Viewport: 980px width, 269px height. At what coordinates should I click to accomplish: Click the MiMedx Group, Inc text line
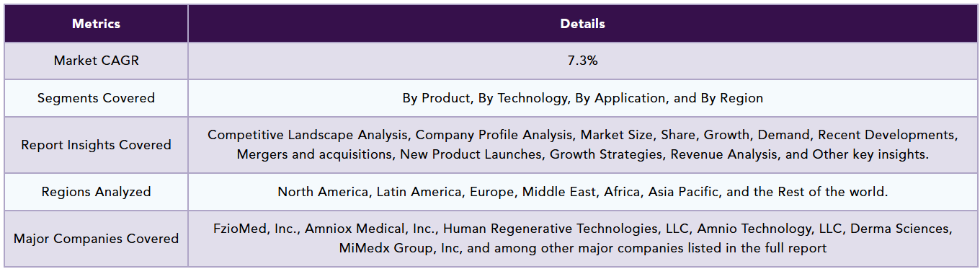(582, 248)
